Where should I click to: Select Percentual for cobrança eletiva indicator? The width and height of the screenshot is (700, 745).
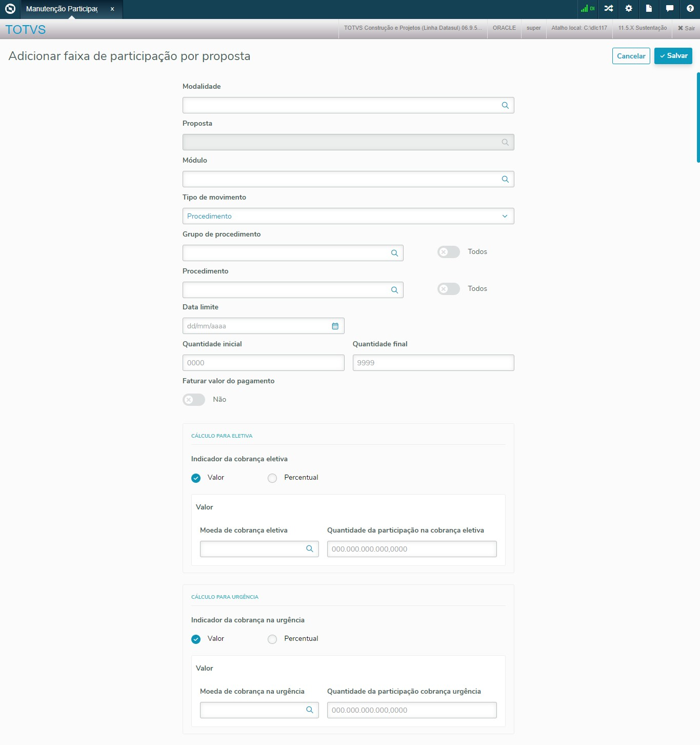272,478
